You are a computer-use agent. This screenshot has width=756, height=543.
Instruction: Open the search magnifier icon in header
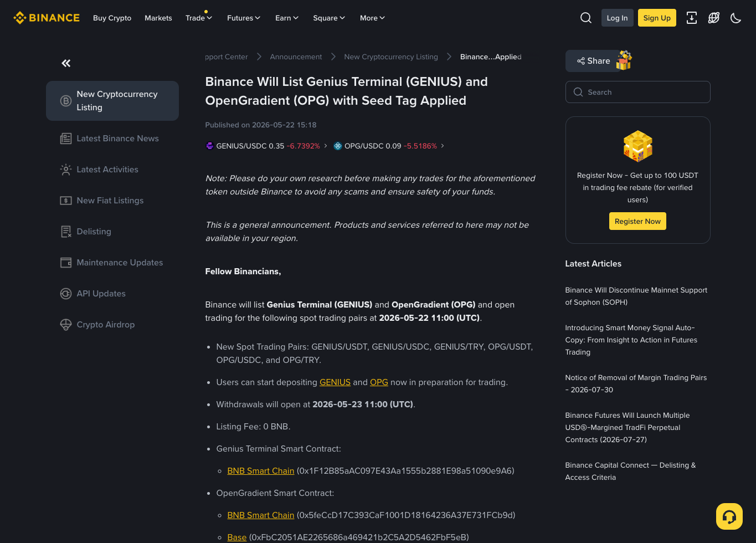tap(586, 18)
